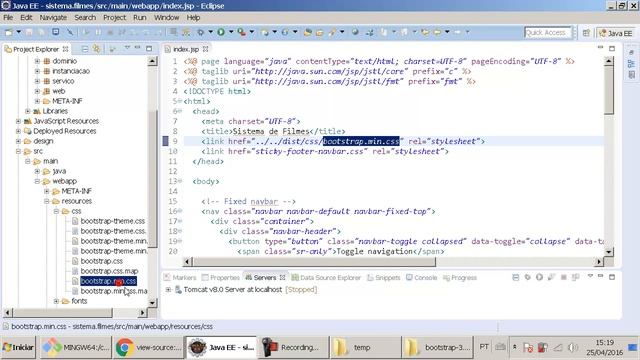Switch to the Java EE perspective button
Viewport: 640px width, 360px height.
pyautogui.click(x=616, y=33)
